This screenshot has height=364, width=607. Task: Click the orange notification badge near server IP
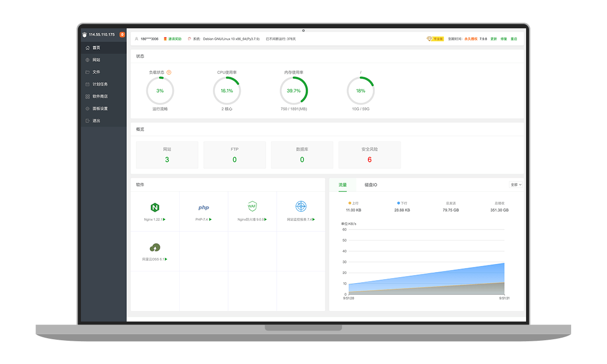point(122,34)
